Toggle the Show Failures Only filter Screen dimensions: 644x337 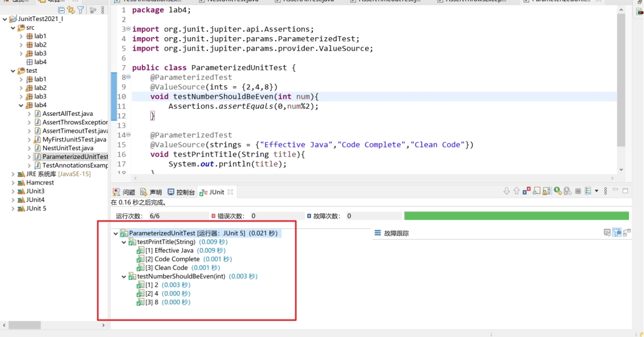tap(526, 191)
